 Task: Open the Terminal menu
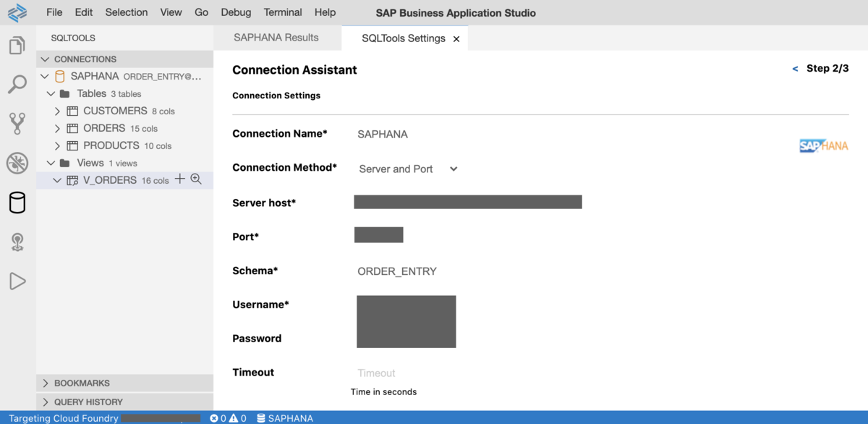coord(283,12)
